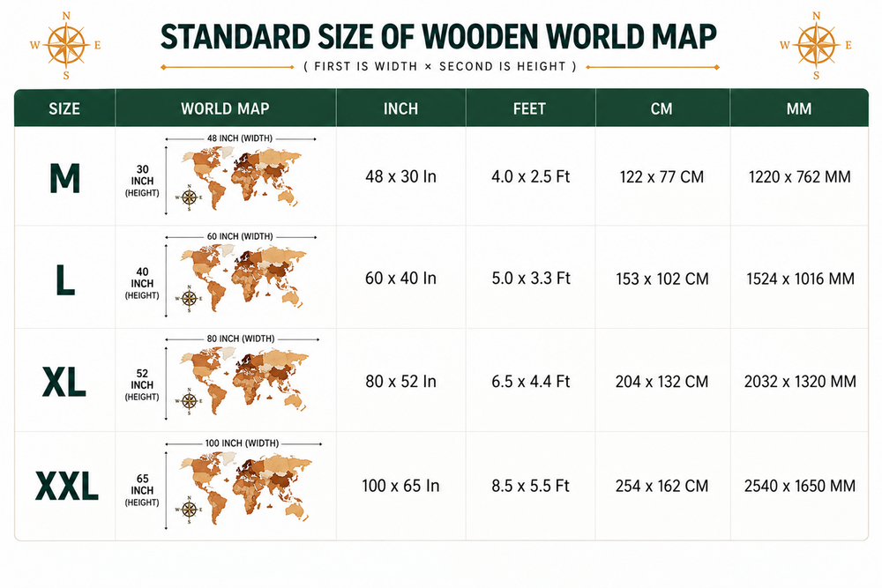This screenshot has height=588, width=882.
Task: Click the '2032 x 1320 MM' cell
Action: pos(800,382)
